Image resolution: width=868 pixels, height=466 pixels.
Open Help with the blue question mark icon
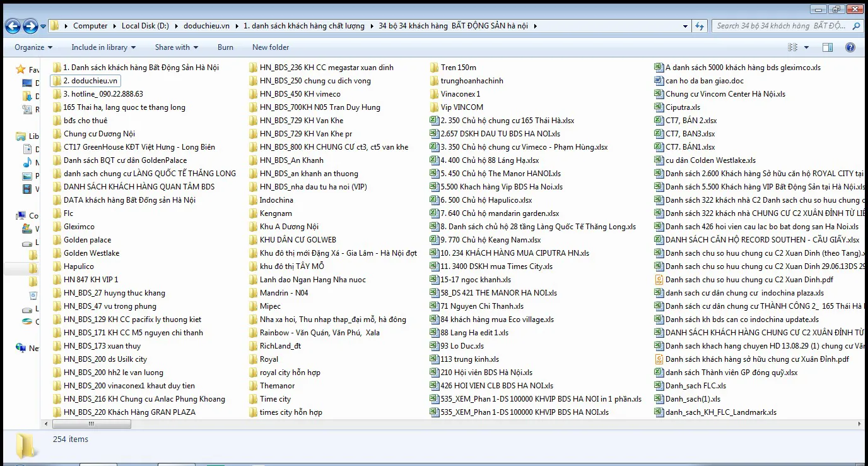point(850,47)
